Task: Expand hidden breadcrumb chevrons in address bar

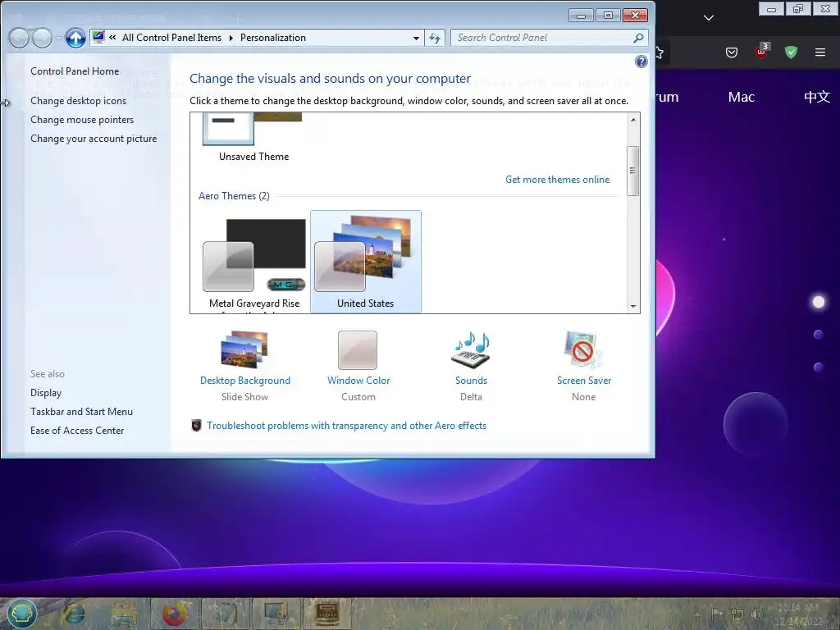Action: click(x=112, y=38)
